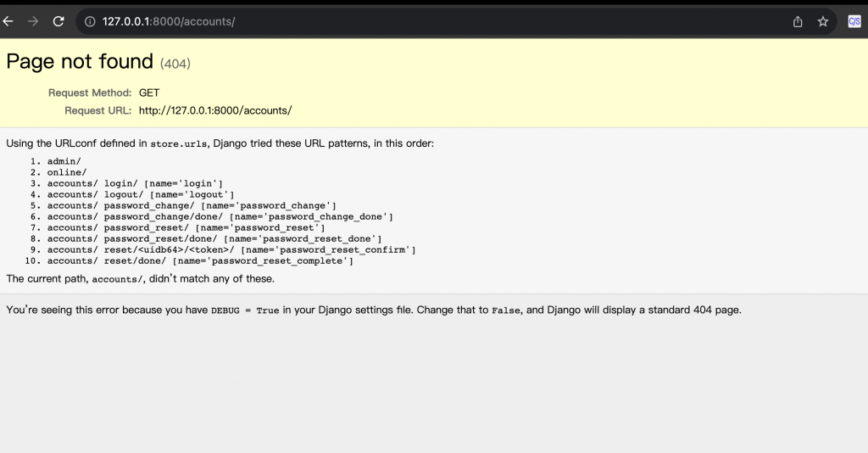This screenshot has width=868, height=453.
Task: Open the site information icon
Action: (90, 22)
